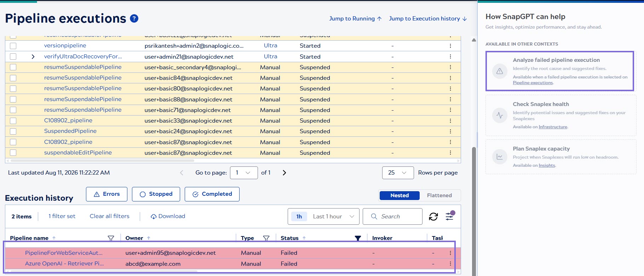Open the Last 1 hour time range dropdown

[323, 216]
